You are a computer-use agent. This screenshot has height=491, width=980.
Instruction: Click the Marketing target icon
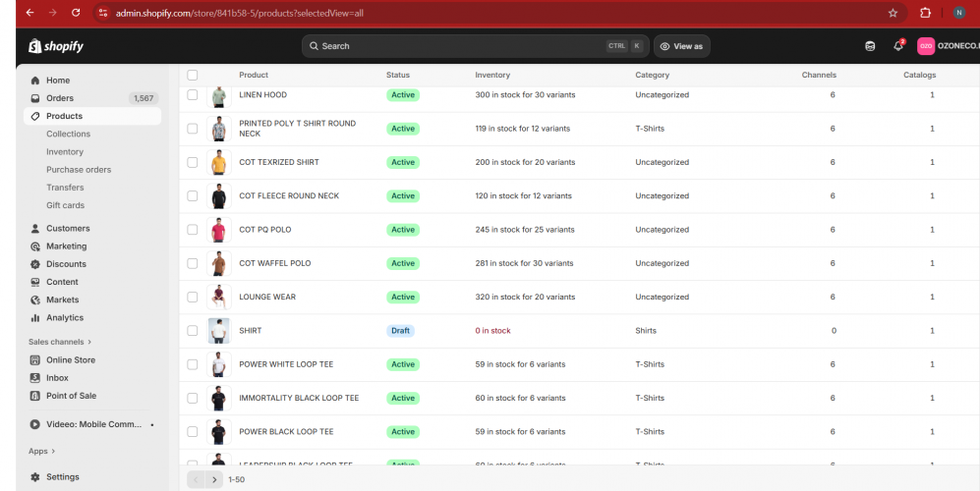pos(35,246)
